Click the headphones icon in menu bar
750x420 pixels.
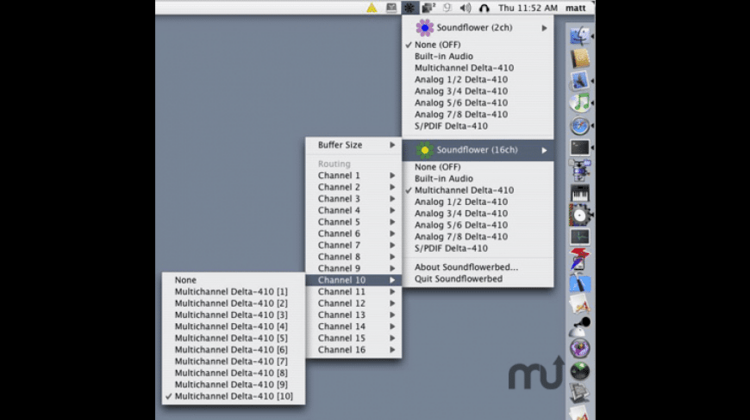pyautogui.click(x=485, y=8)
